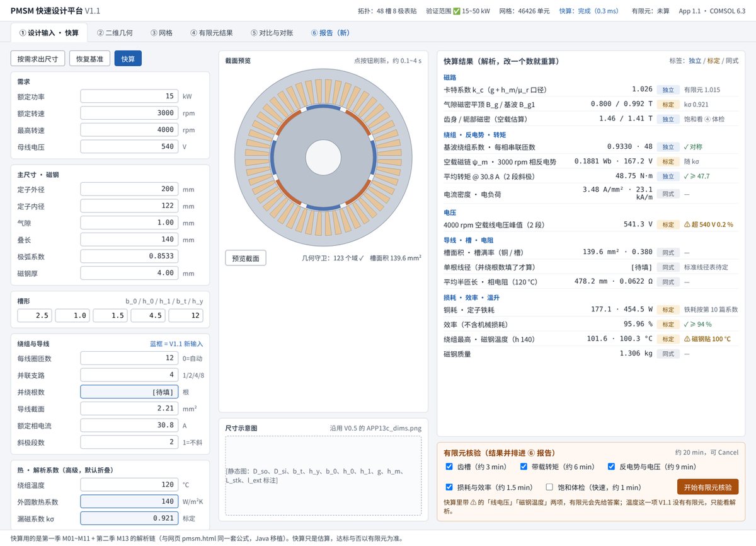Click the 磁钢贴 100 °C warning
The image size is (756, 546).
(x=707, y=339)
